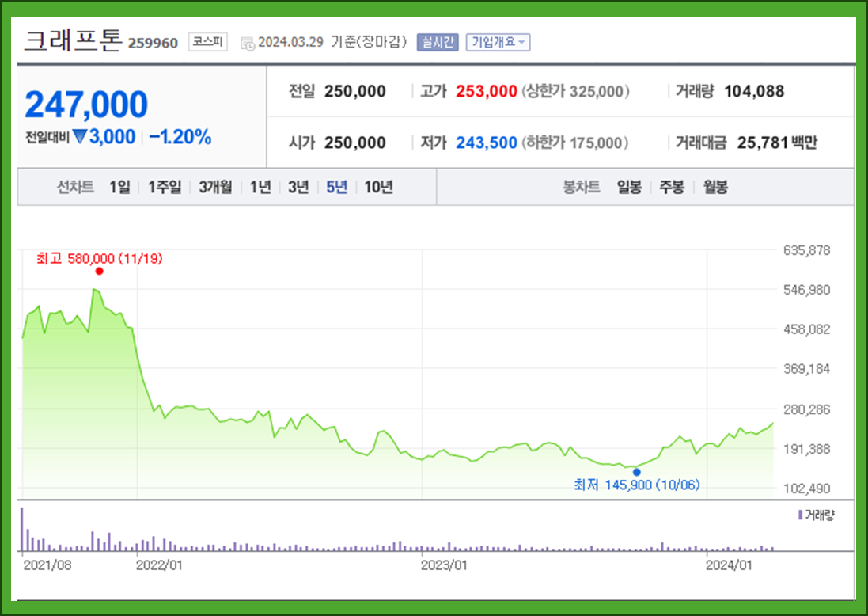Click the blue 최저 145,900 low marker
The width and height of the screenshot is (868, 616).
pos(637,472)
